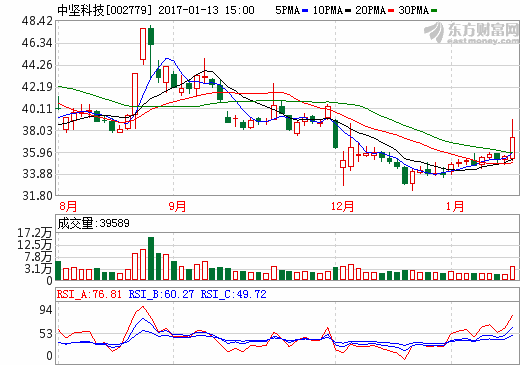Screen dimensions: 520x365
Task: Click the 53 RSI axis label
Action: click(x=46, y=334)
